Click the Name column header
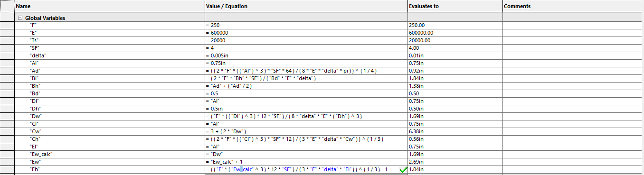 coord(109,6)
